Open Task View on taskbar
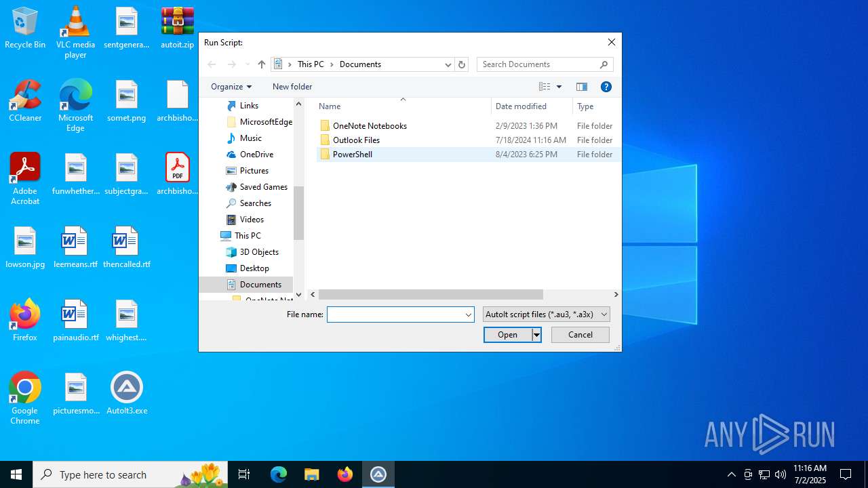This screenshot has width=868, height=488. point(244,474)
